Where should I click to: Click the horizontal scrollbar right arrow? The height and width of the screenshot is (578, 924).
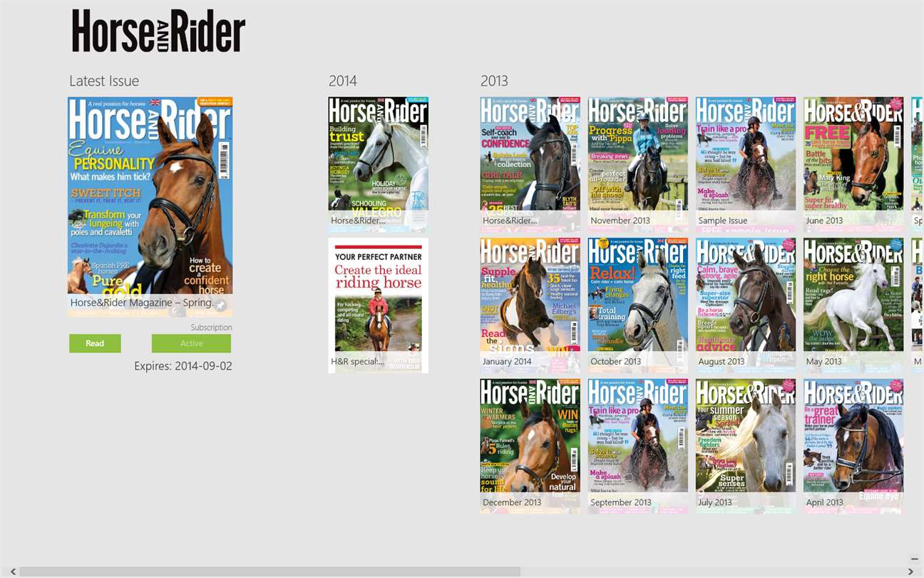pos(910,572)
